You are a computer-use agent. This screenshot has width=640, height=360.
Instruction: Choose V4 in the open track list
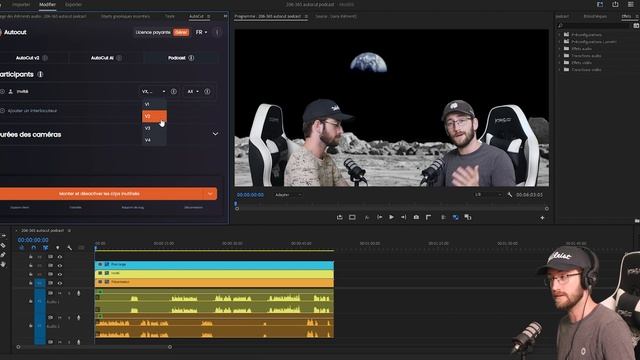tap(154, 140)
